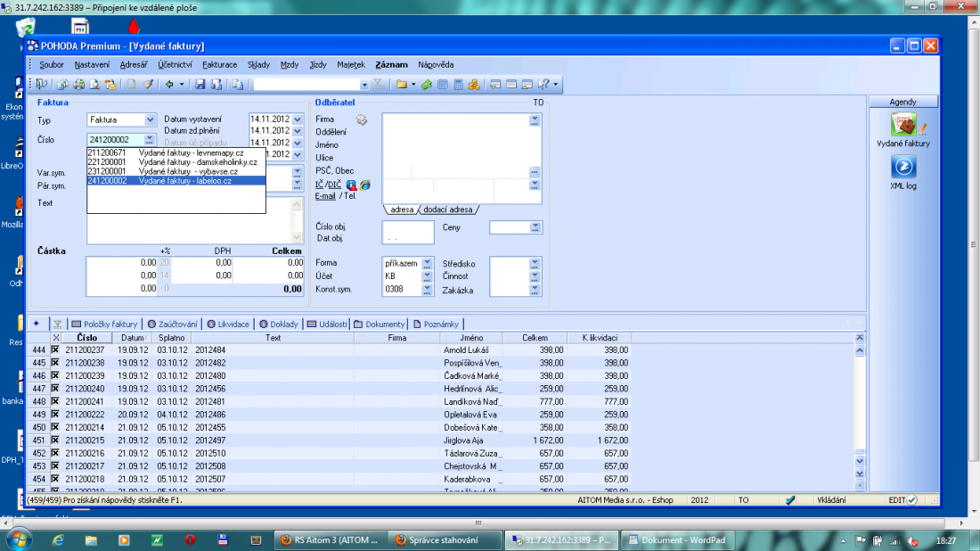
Task: Switch to the Položky faktury tab
Action: pyautogui.click(x=105, y=324)
